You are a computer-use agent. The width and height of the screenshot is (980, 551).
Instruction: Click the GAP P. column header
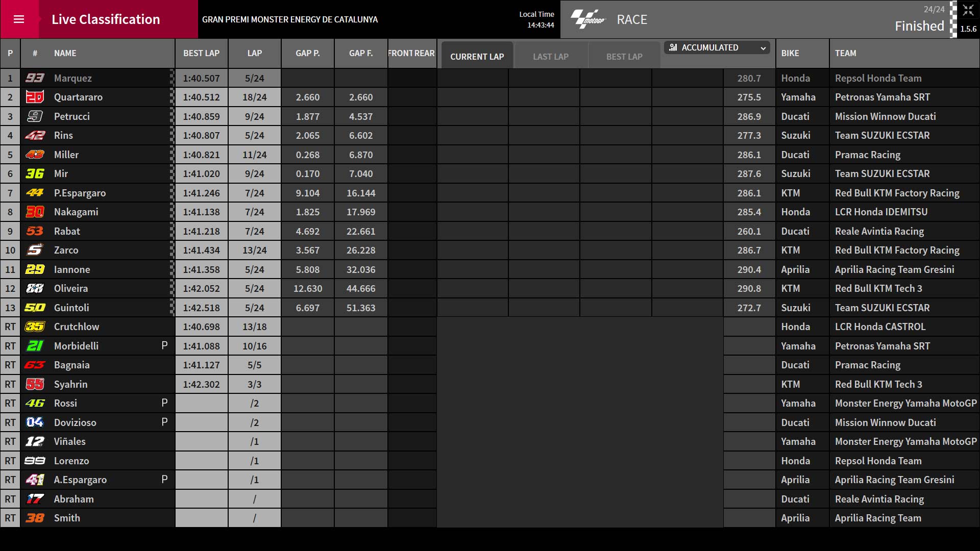click(x=308, y=53)
